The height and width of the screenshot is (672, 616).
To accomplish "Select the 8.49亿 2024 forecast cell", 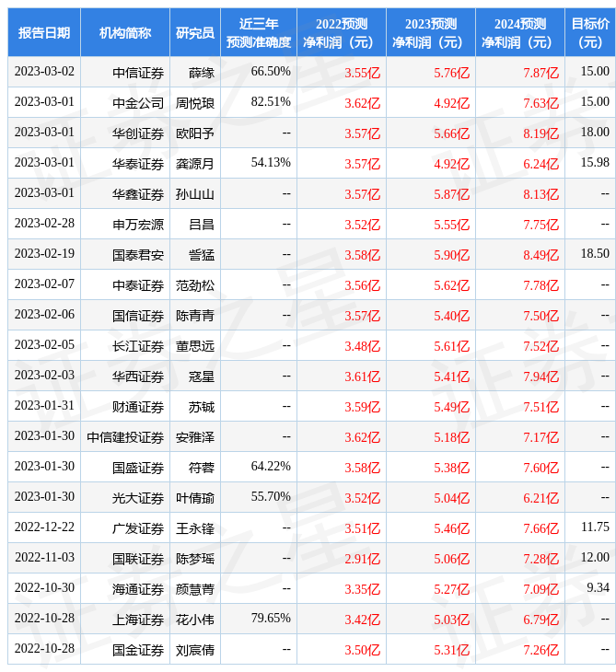I will [540, 254].
